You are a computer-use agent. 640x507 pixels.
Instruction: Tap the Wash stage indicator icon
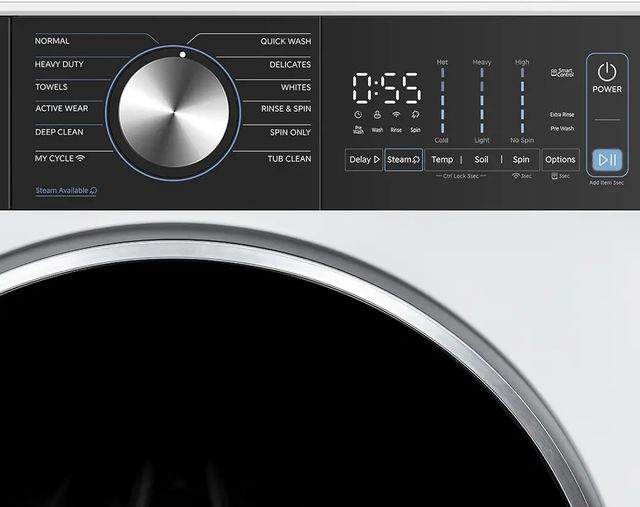377,115
